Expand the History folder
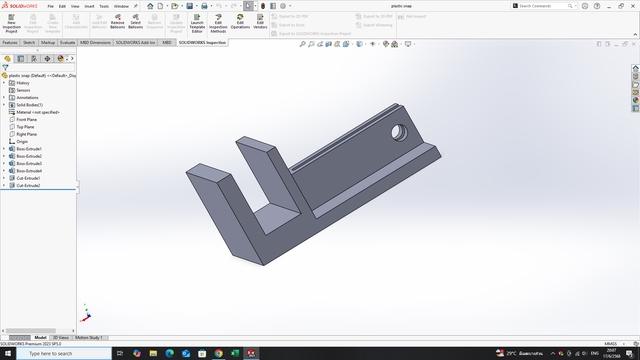640x360 pixels. pos(4,83)
